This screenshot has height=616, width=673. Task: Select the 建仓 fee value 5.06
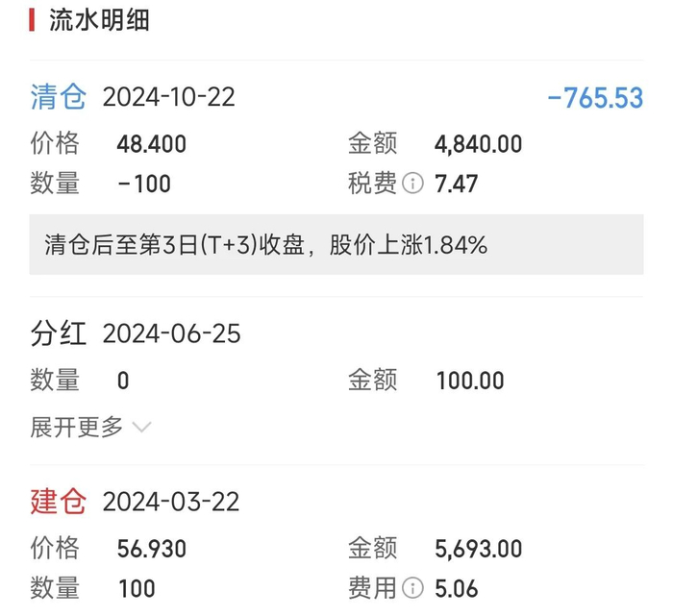click(456, 587)
